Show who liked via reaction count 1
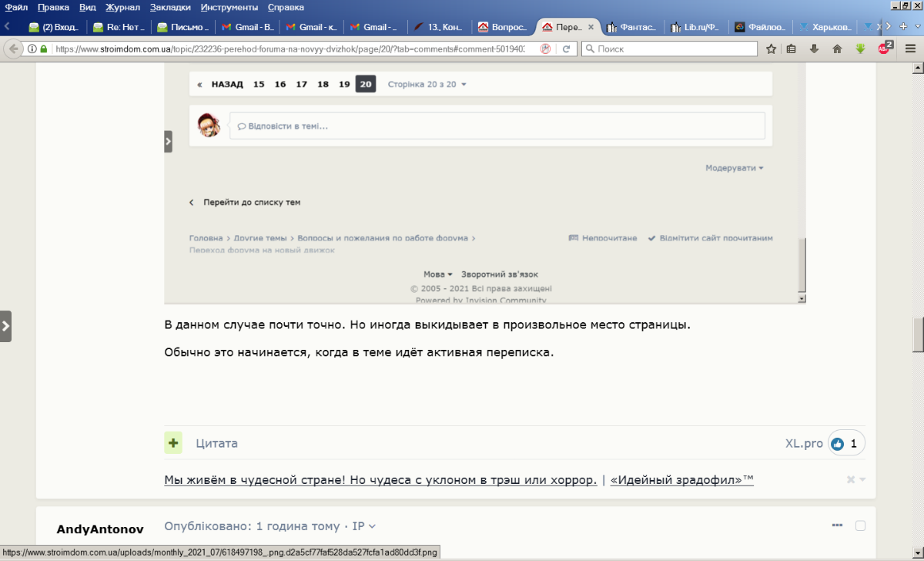The width and height of the screenshot is (924, 561). [x=854, y=444]
